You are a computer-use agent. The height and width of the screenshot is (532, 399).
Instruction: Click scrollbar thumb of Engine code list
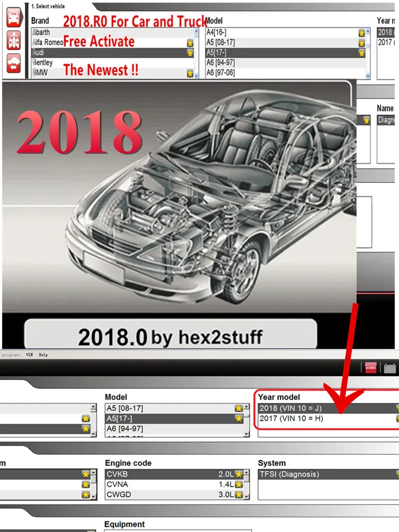pyautogui.click(x=246, y=479)
